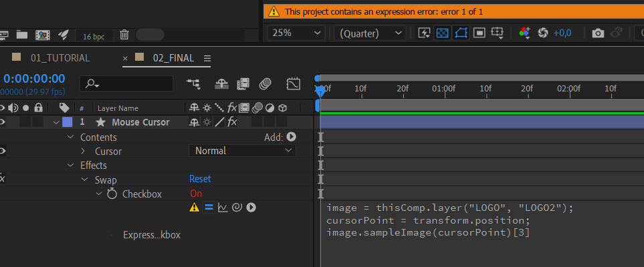Open Show Channel color management icon
Screen dimensions: 644x267
[x=525, y=33]
